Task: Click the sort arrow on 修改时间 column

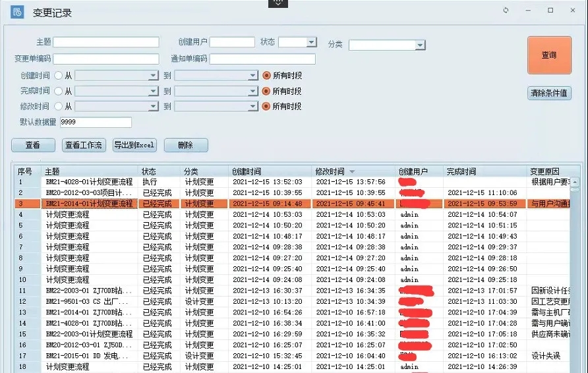Action: (352, 172)
